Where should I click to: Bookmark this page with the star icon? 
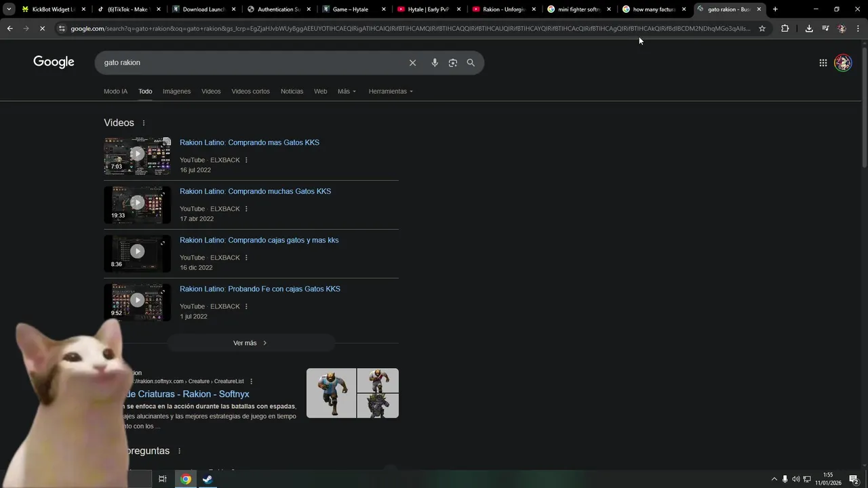click(x=762, y=28)
